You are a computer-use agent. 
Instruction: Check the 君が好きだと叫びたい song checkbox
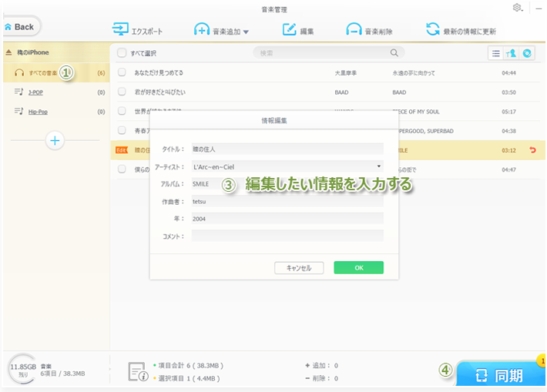pos(122,92)
